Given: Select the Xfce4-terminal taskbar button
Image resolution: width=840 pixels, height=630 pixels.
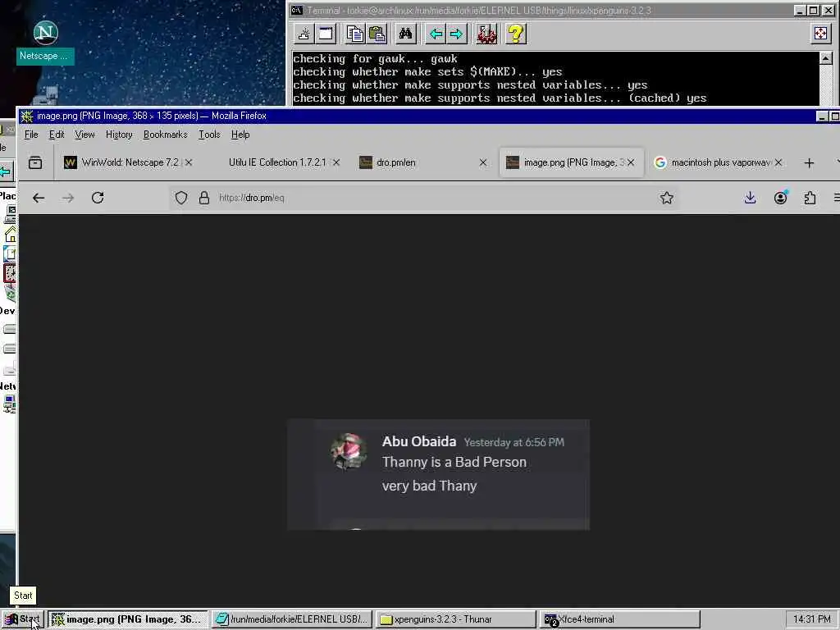Looking at the screenshot, I should point(620,619).
